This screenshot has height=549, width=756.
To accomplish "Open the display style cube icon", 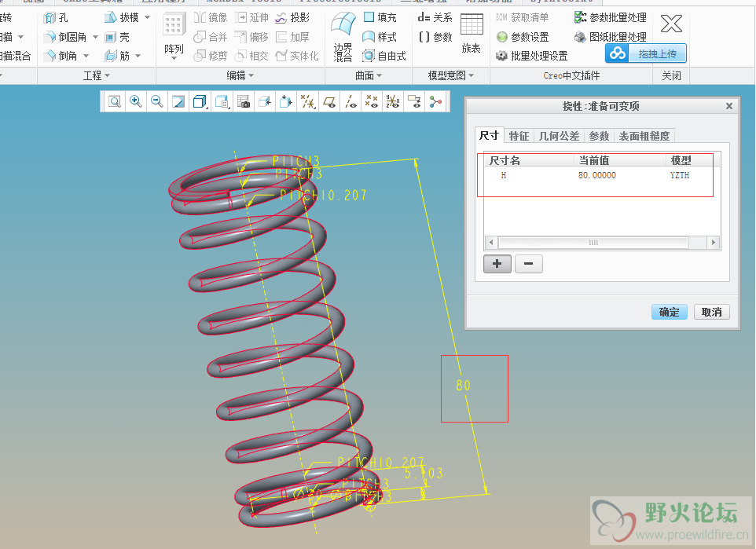I will (x=200, y=101).
